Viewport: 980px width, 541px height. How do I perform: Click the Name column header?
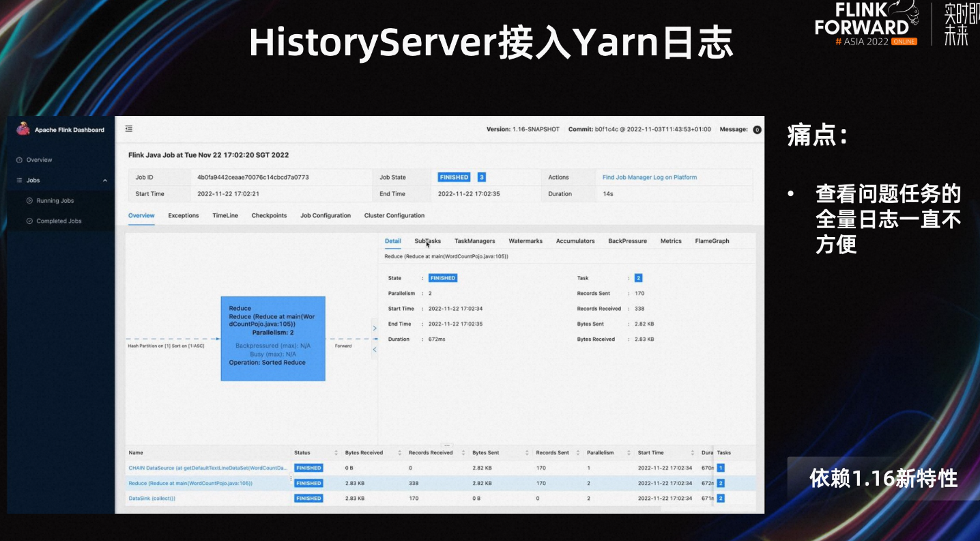click(x=136, y=453)
